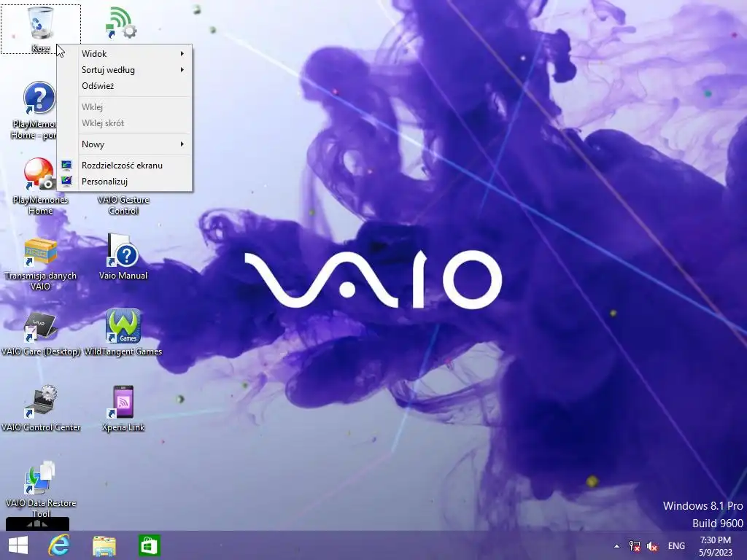Click the Widok submenu arrow
Screen dimensions: 747x560
click(x=182, y=54)
